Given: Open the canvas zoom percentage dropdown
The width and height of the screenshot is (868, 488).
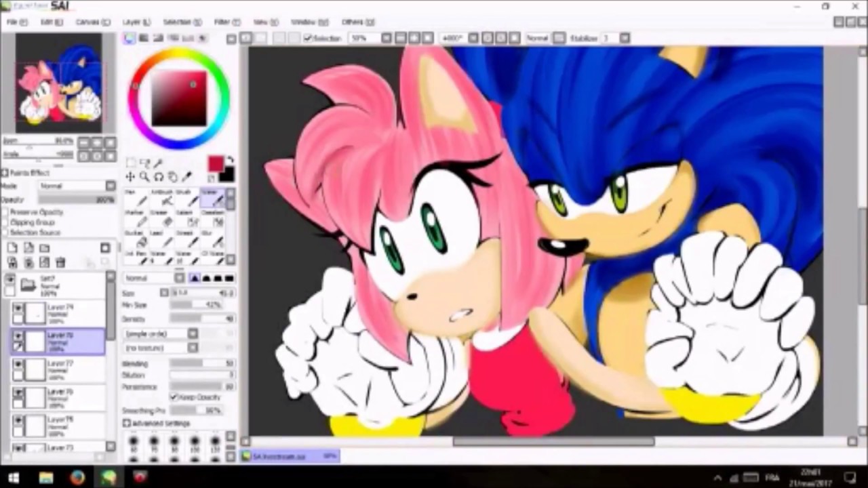Looking at the screenshot, I should click(370, 39).
